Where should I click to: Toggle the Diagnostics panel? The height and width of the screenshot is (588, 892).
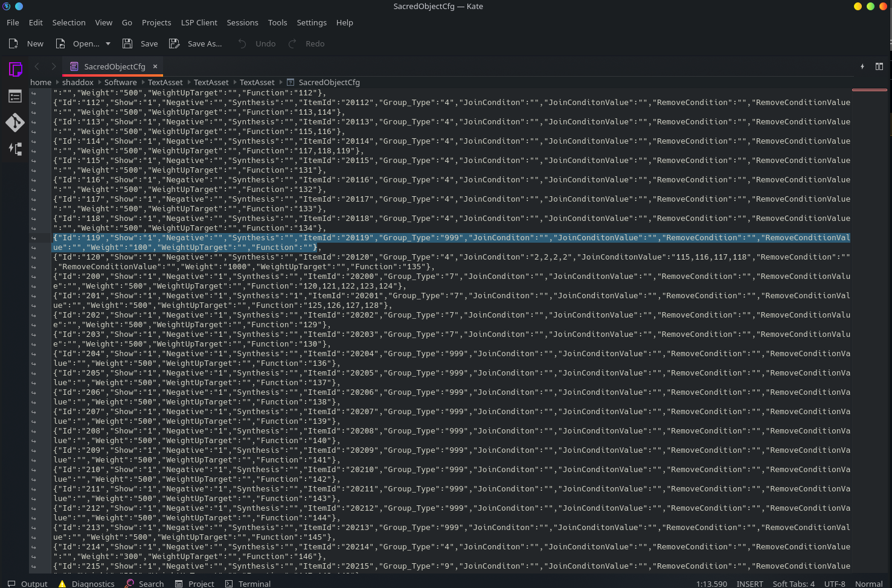[x=86, y=583]
